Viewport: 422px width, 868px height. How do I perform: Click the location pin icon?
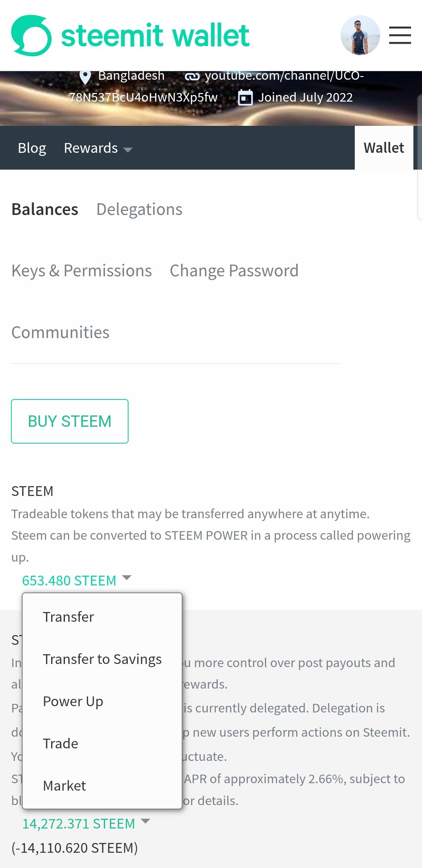tap(85, 76)
